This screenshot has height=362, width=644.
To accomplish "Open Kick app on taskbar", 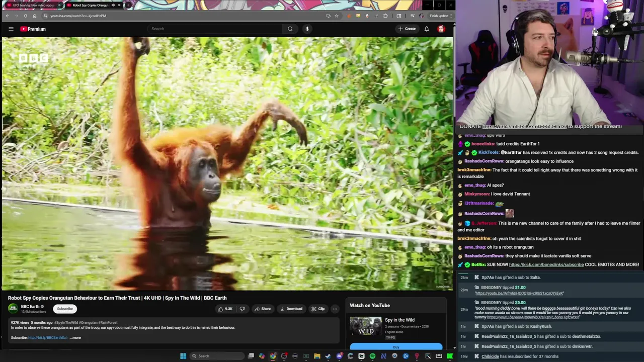I will [x=450, y=356].
